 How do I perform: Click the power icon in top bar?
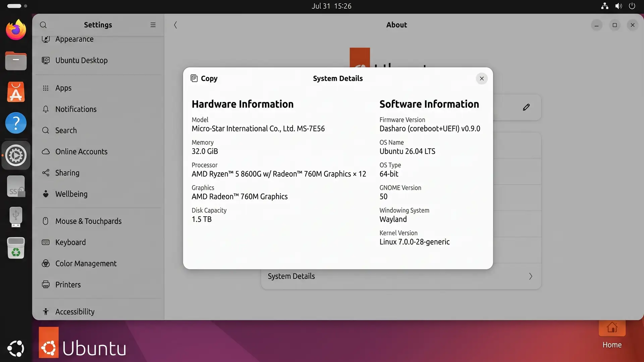click(632, 6)
